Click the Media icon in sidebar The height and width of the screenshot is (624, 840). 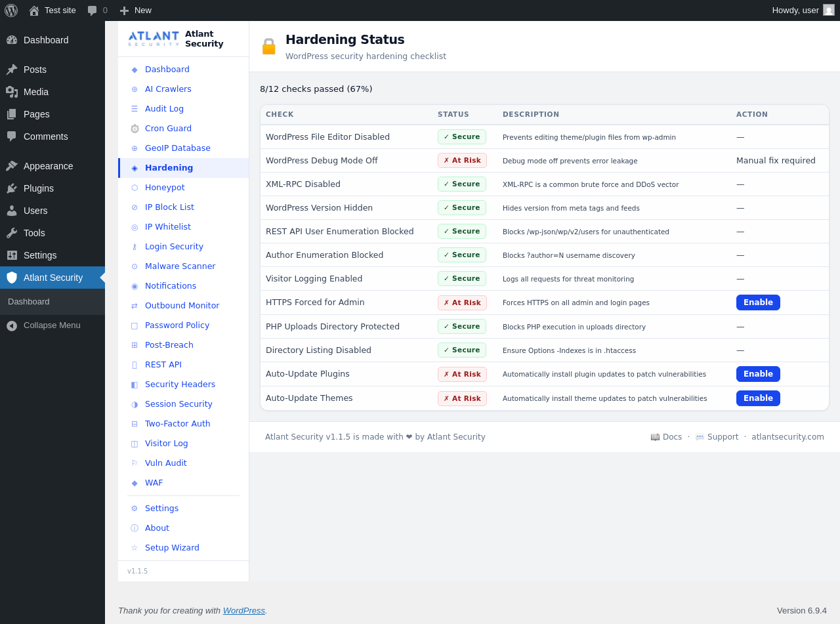pyautogui.click(x=12, y=92)
